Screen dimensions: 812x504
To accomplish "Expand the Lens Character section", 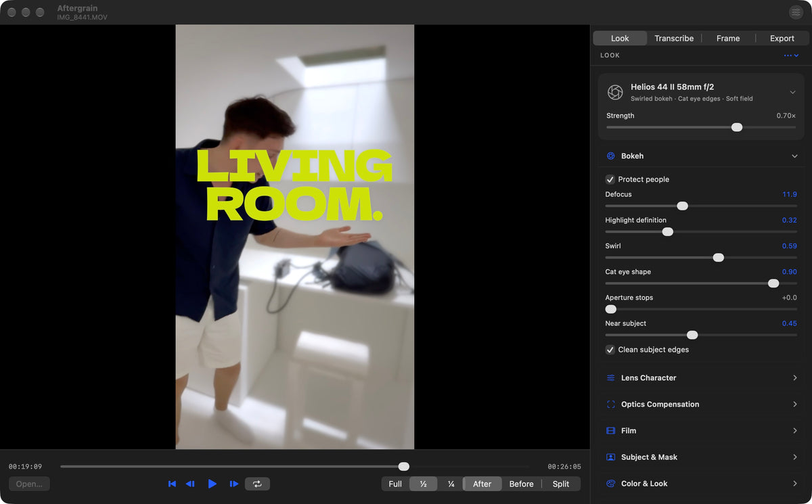I will point(794,378).
